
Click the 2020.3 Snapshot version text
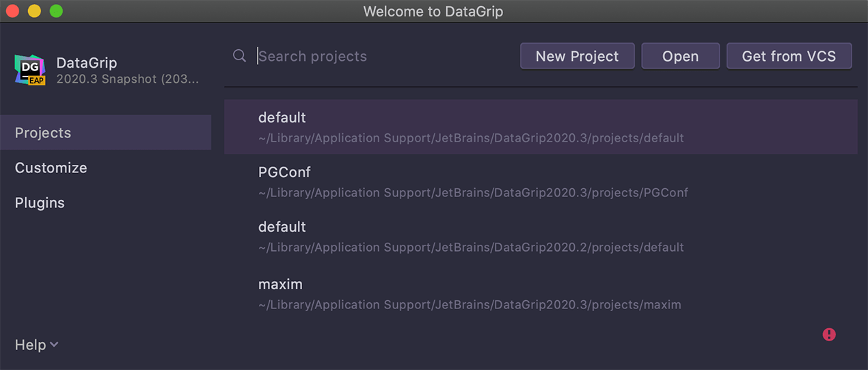pos(128,79)
